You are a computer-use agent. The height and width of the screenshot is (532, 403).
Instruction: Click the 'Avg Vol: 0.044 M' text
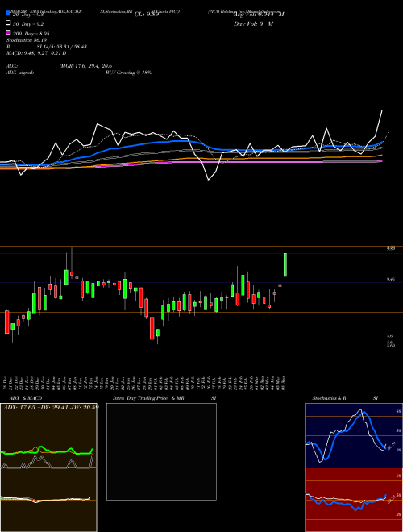pos(259,15)
